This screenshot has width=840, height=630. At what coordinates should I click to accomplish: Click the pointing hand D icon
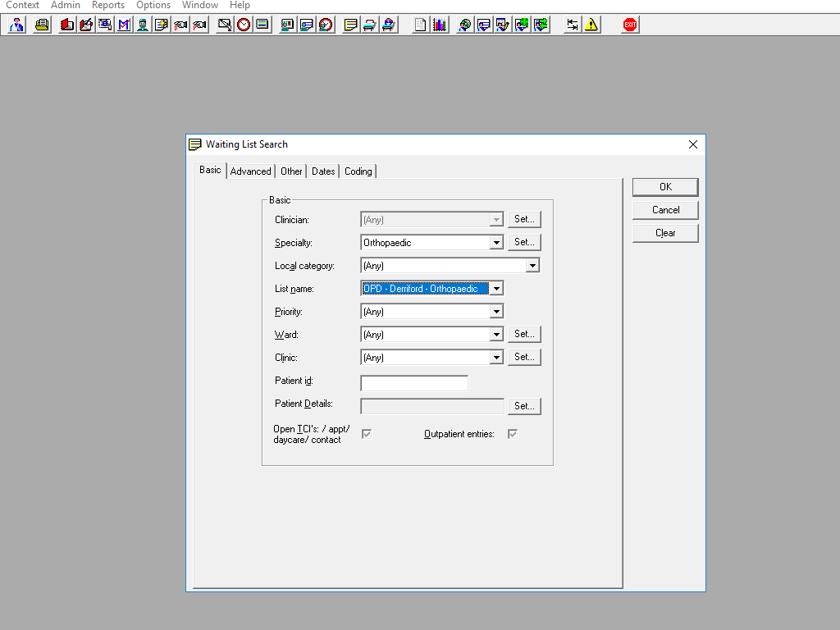pyautogui.click(x=180, y=25)
